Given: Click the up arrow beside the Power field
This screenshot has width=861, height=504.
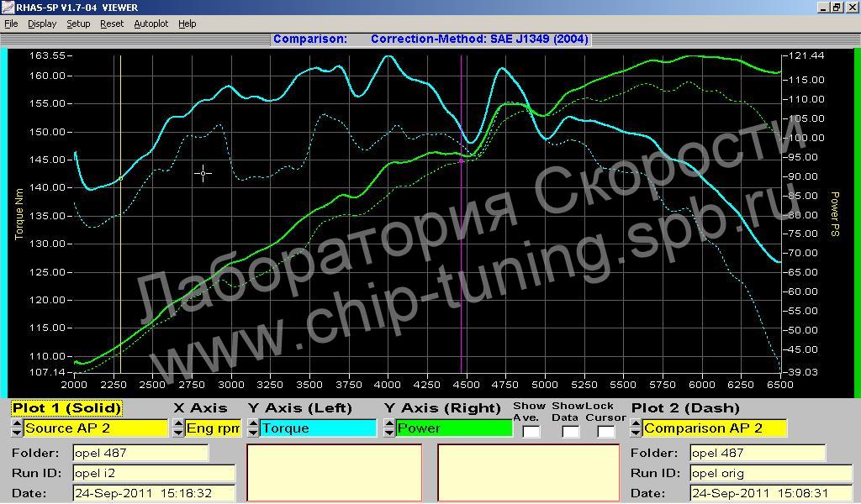Looking at the screenshot, I should pyautogui.click(x=389, y=423).
